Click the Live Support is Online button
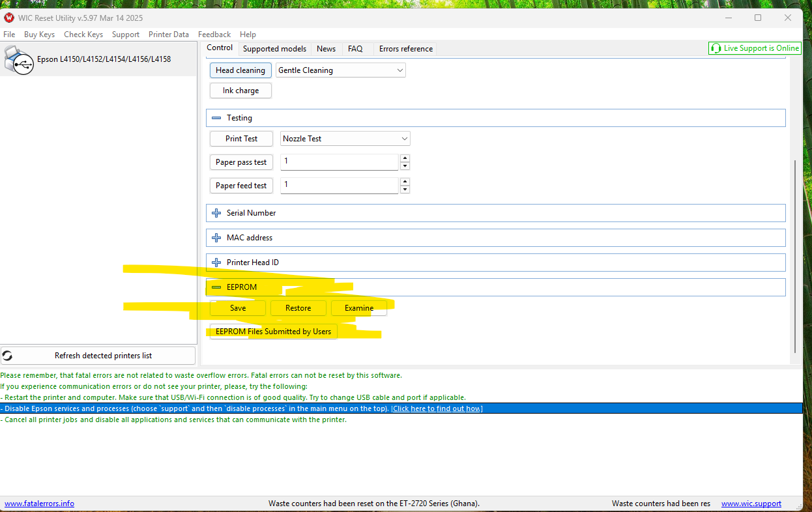This screenshot has height=512, width=812. [x=755, y=48]
